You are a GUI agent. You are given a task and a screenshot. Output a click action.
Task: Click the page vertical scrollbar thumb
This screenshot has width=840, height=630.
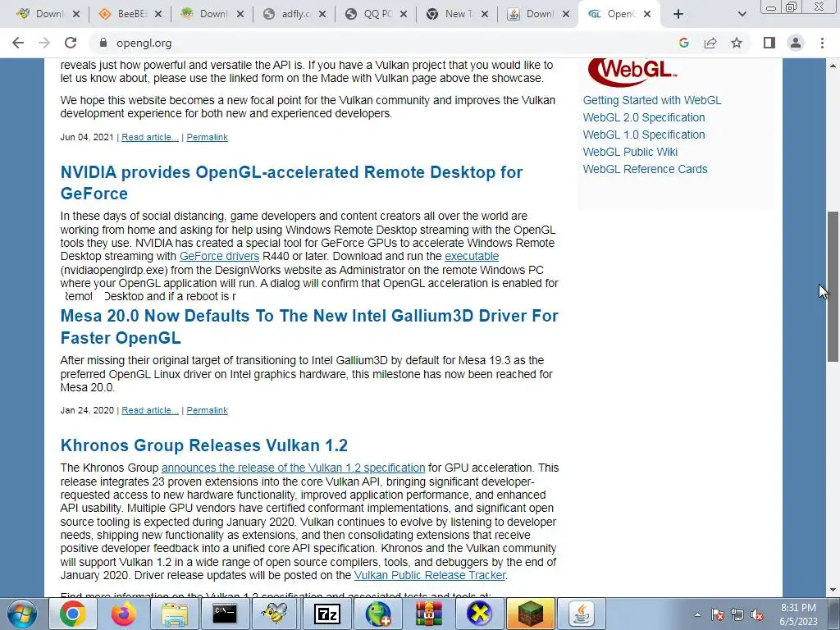click(x=833, y=286)
